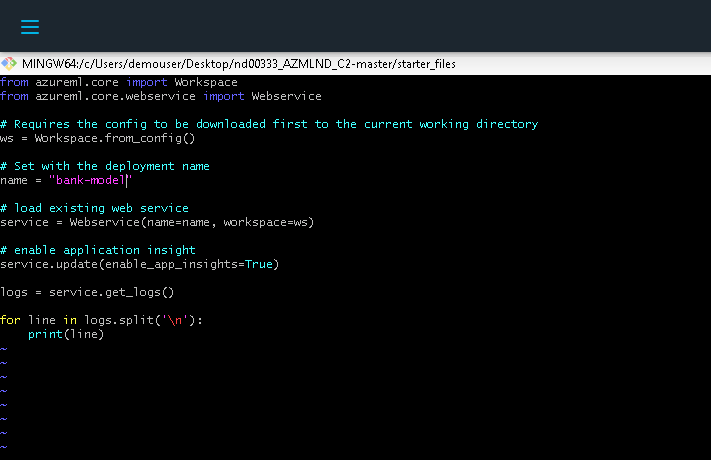Click 'logs = service.get_logs()' line
Viewport: 711px width, 460px height.
(x=87, y=292)
